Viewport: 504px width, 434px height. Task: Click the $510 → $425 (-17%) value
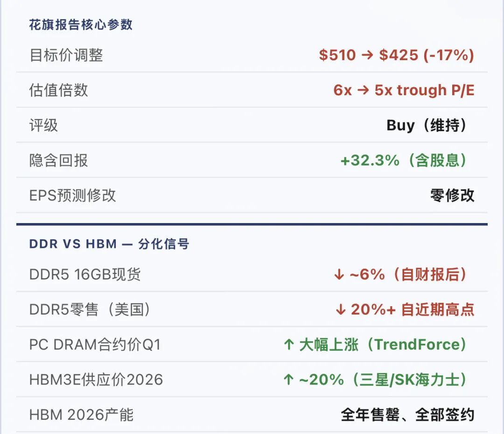(396, 56)
